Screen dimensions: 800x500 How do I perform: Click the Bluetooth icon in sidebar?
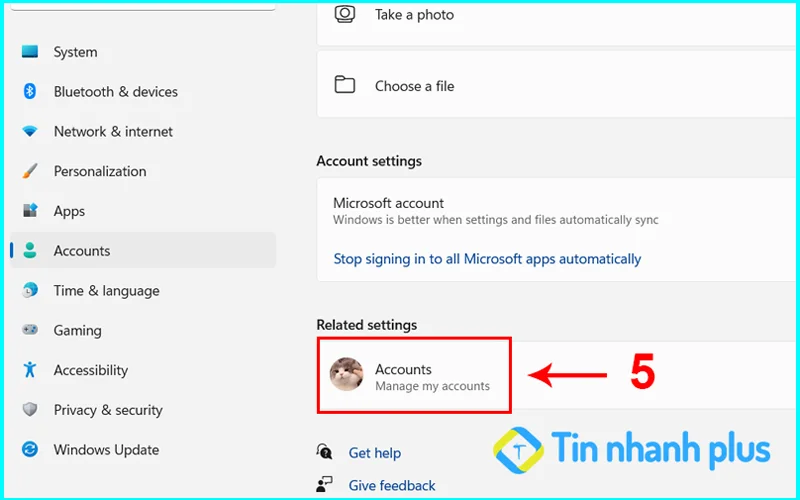click(x=30, y=91)
